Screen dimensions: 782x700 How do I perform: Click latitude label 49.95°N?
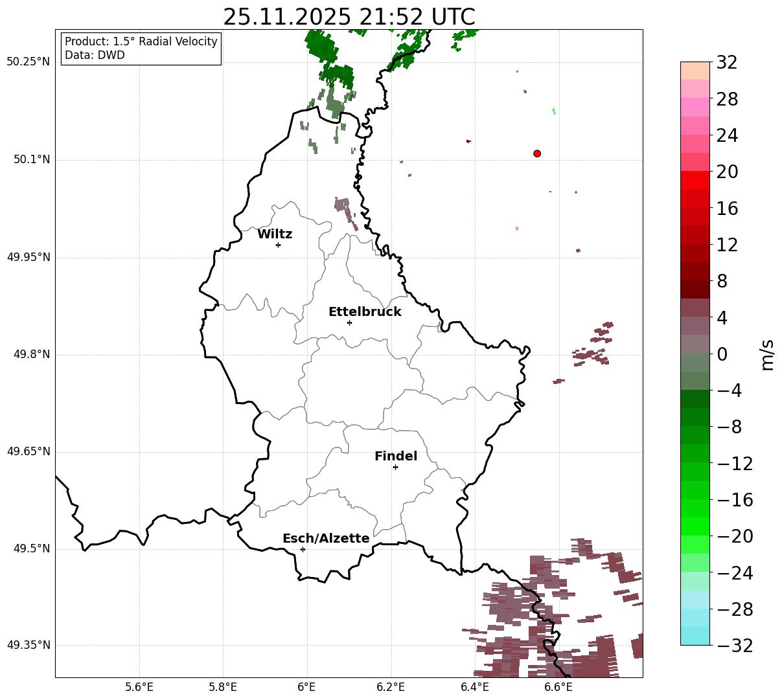click(29, 257)
